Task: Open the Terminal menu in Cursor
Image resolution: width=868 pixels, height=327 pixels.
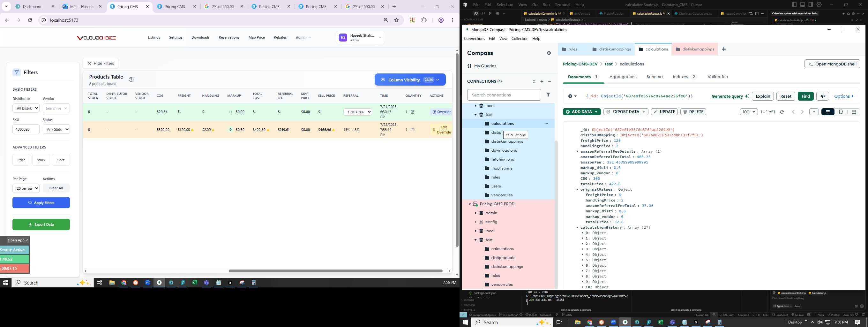Action: (562, 5)
